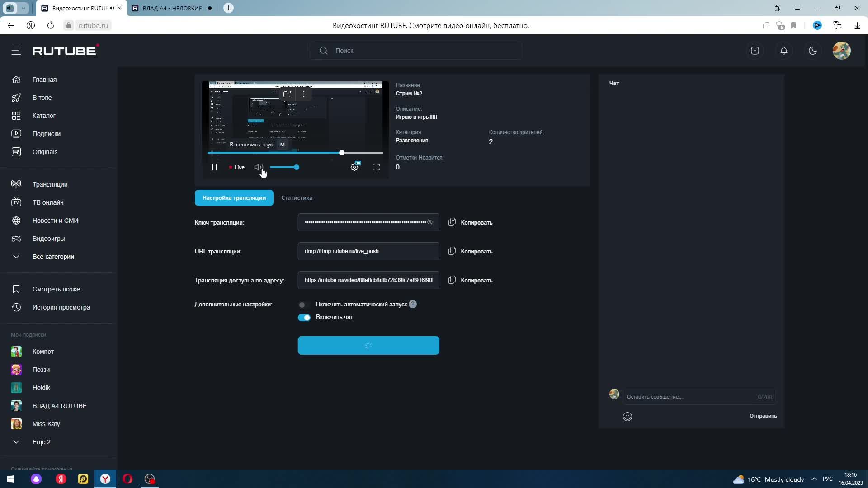Open help icon for automatic start
Screen dimensions: 868x488
(413, 305)
